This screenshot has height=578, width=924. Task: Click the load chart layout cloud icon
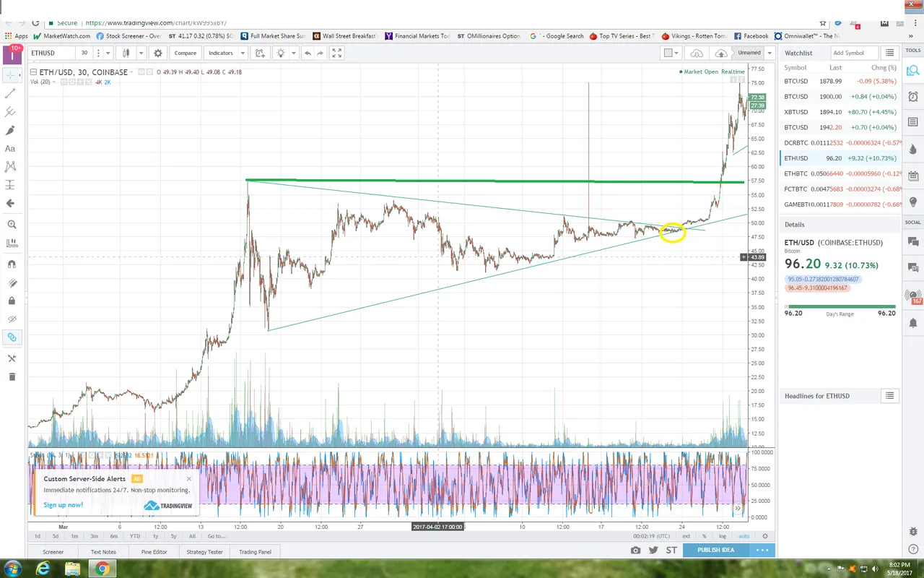(697, 53)
